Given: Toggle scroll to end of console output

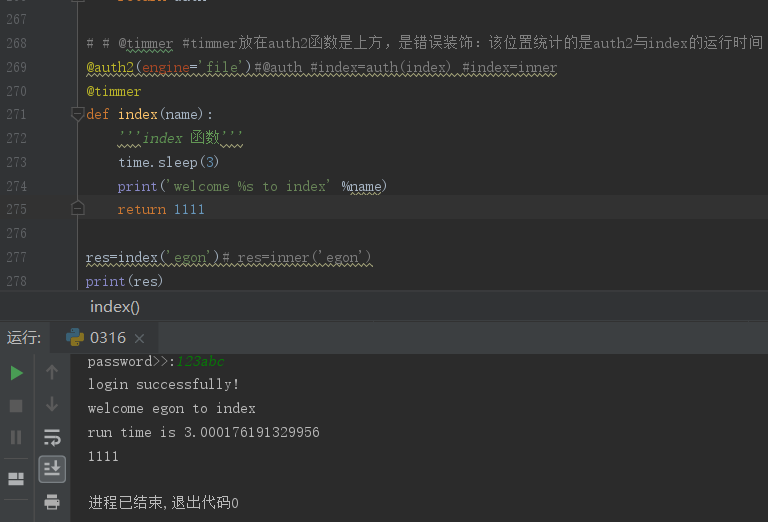Looking at the screenshot, I should click(52, 468).
